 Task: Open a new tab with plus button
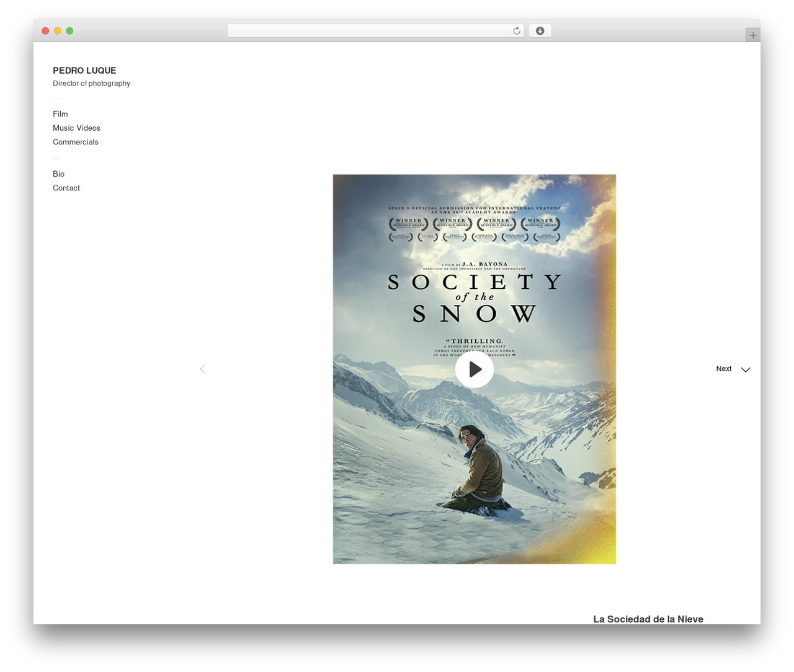pyautogui.click(x=752, y=35)
